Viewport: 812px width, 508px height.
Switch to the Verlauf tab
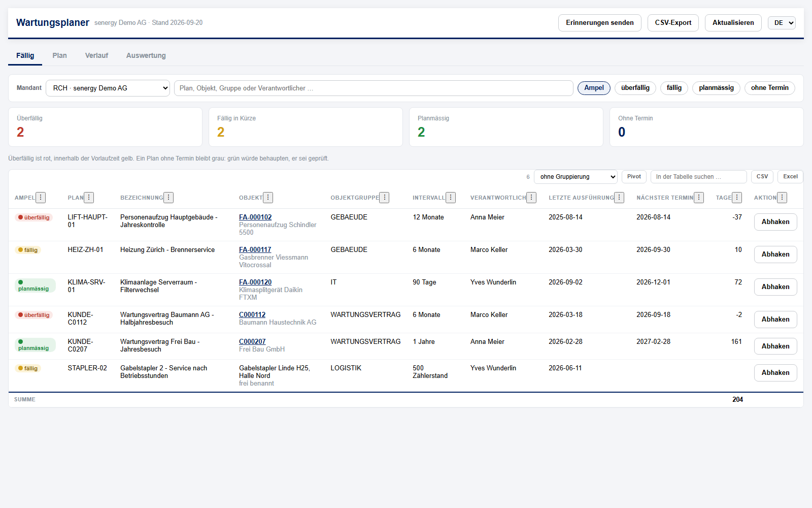tap(96, 55)
